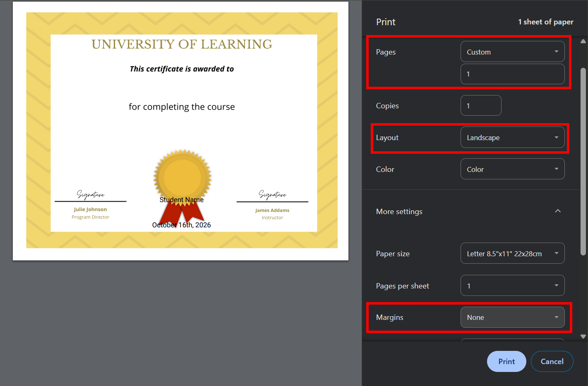Click the 'Print' dialog heading
The width and height of the screenshot is (588, 386).
386,22
